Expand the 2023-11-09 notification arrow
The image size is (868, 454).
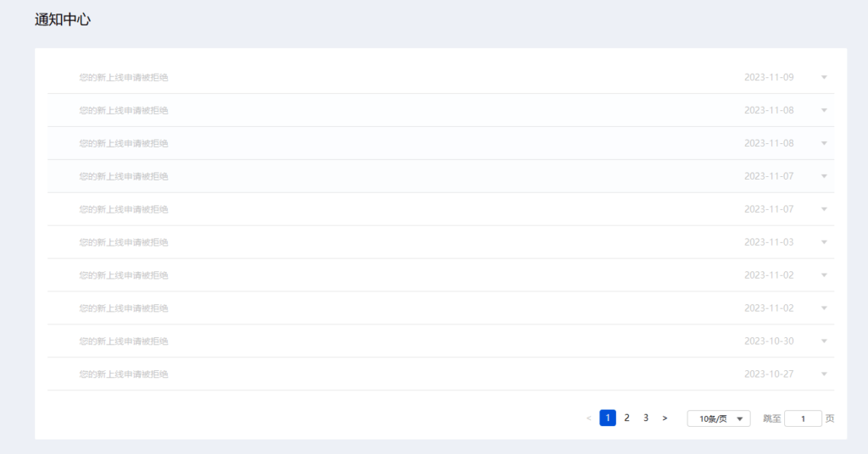[824, 77]
